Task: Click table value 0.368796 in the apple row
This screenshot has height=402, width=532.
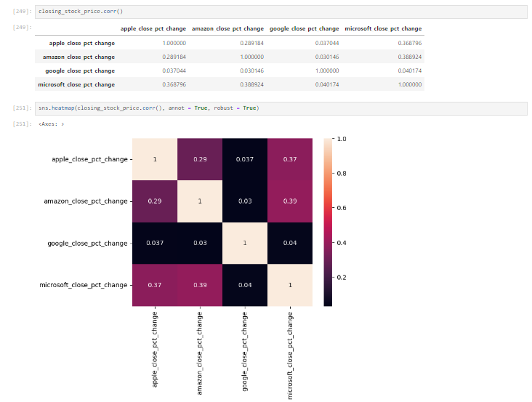Action: point(410,43)
